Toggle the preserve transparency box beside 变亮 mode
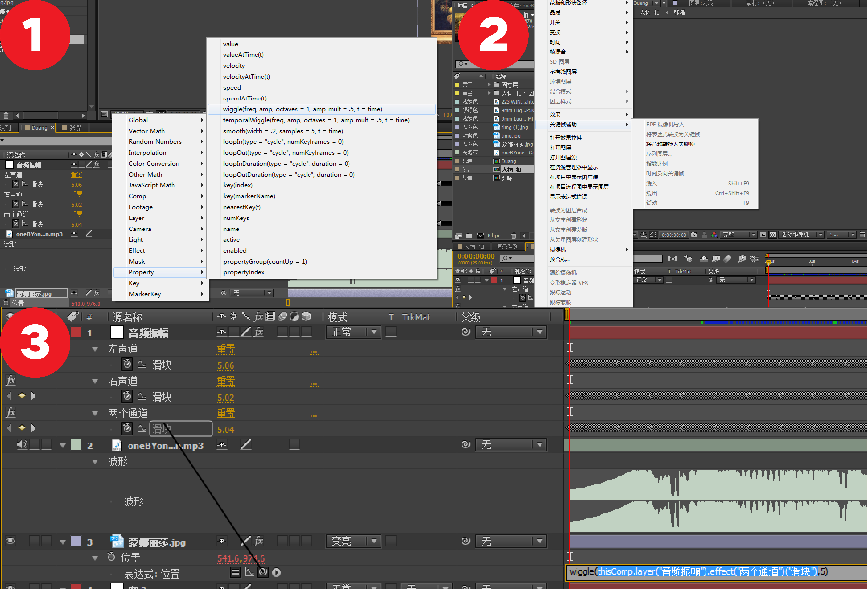Image resolution: width=868 pixels, height=589 pixels. tap(391, 541)
